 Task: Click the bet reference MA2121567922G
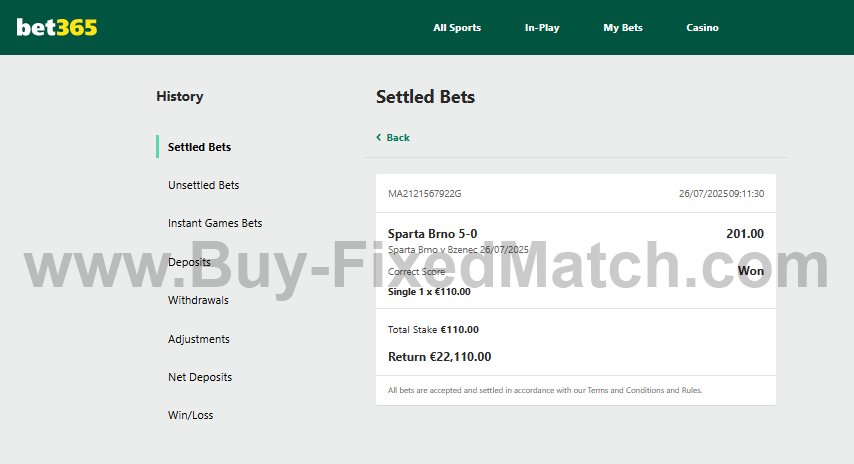click(x=424, y=194)
